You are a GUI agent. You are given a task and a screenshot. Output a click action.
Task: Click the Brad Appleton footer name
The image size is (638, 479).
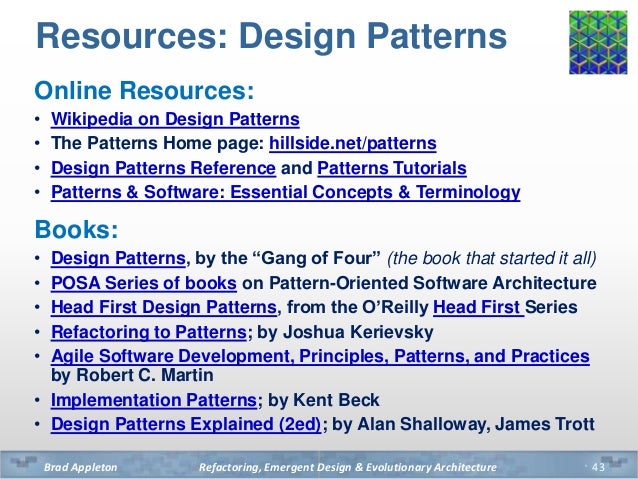(81, 467)
